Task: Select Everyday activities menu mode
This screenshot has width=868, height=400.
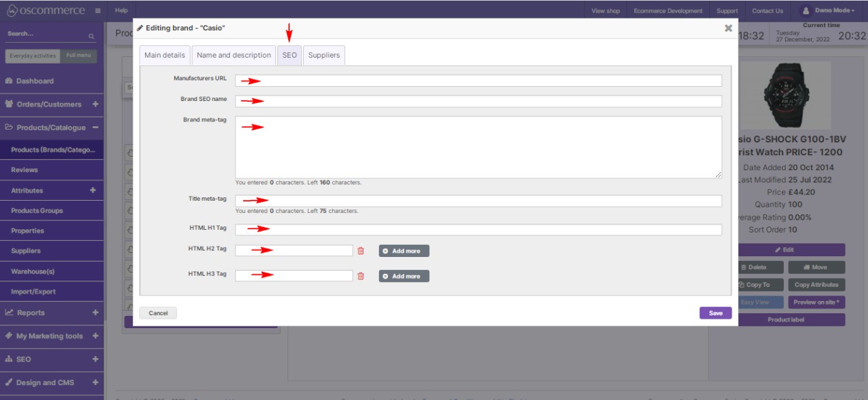Action: tap(33, 56)
